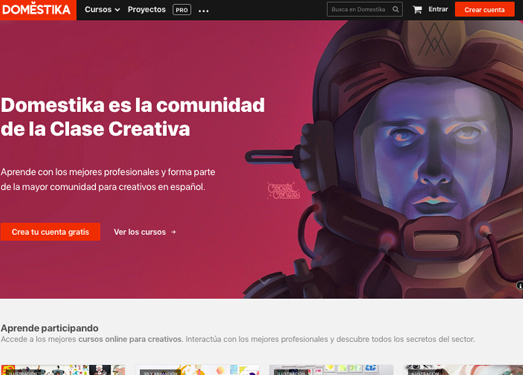Click the Entrar login link

click(x=438, y=9)
